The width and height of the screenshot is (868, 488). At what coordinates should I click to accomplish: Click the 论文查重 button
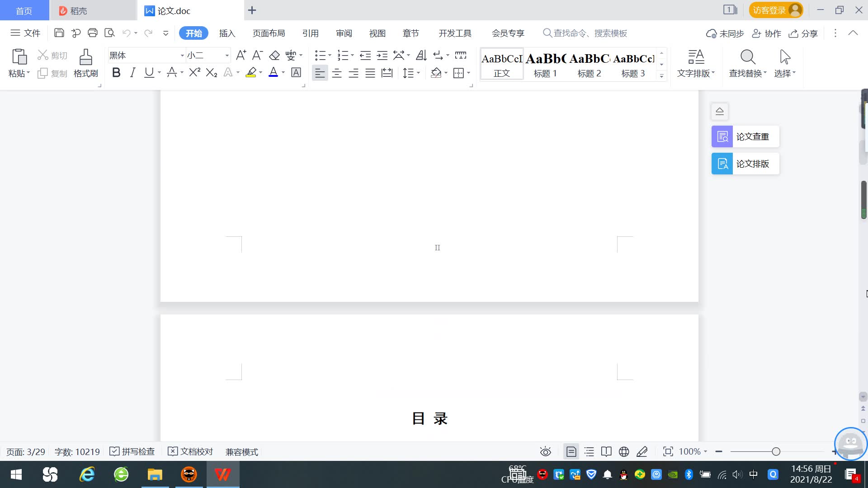(745, 136)
